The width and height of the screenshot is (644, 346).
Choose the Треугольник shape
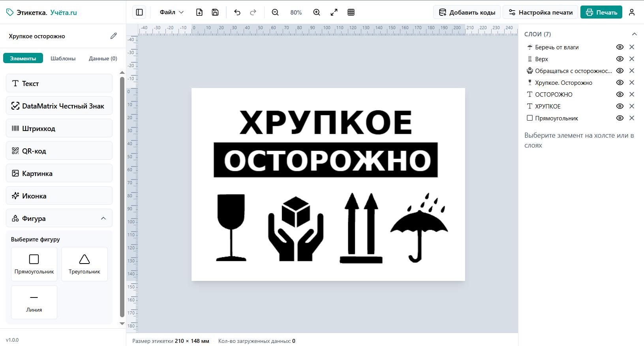84,264
